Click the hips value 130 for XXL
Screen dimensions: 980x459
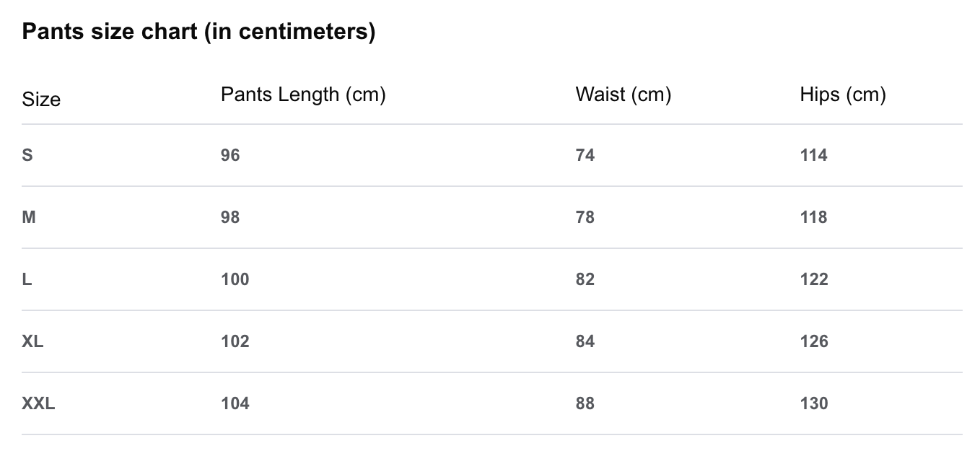[814, 403]
